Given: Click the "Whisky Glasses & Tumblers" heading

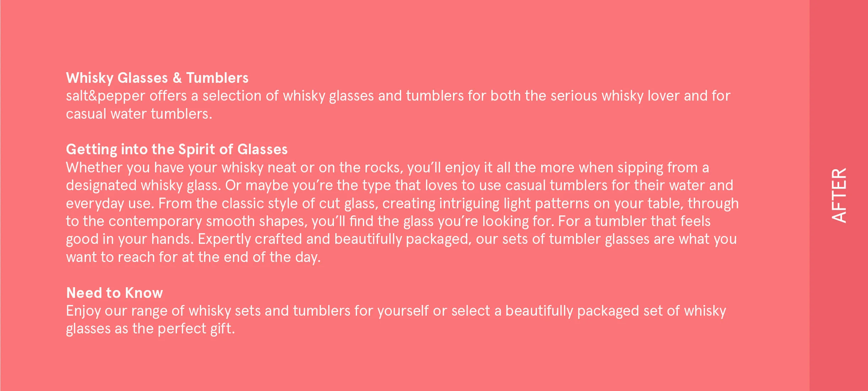Looking at the screenshot, I should (157, 78).
